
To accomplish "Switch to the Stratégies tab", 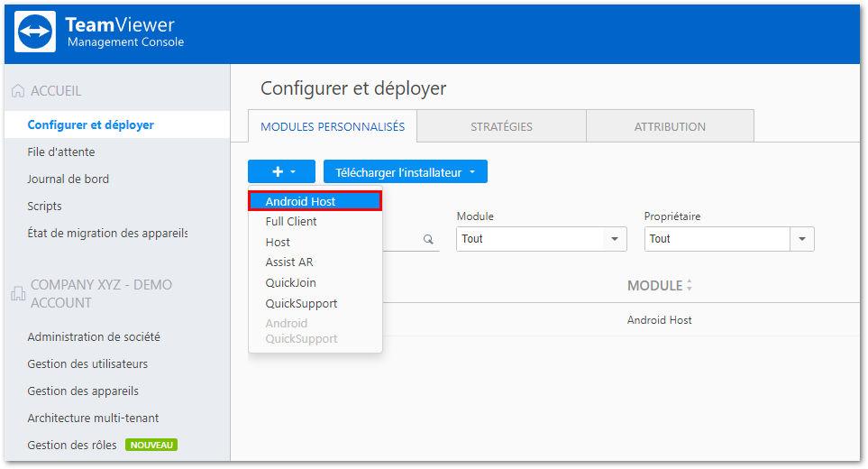I will pos(501,126).
